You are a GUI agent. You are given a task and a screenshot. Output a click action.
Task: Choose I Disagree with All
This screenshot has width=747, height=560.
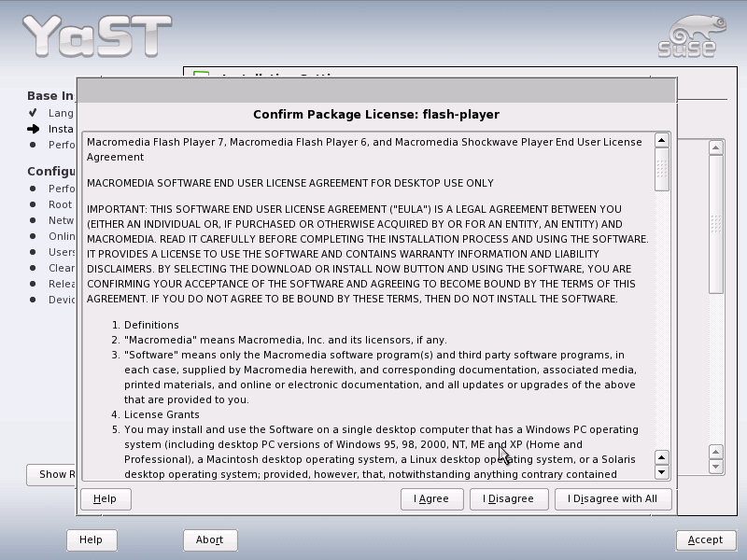pos(613,499)
